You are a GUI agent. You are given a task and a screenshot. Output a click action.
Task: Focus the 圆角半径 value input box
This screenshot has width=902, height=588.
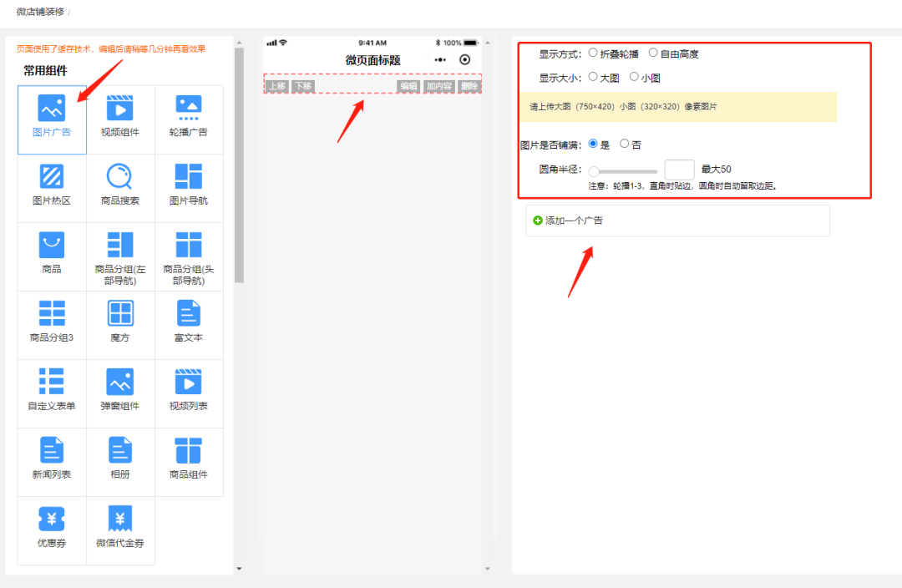(x=679, y=170)
